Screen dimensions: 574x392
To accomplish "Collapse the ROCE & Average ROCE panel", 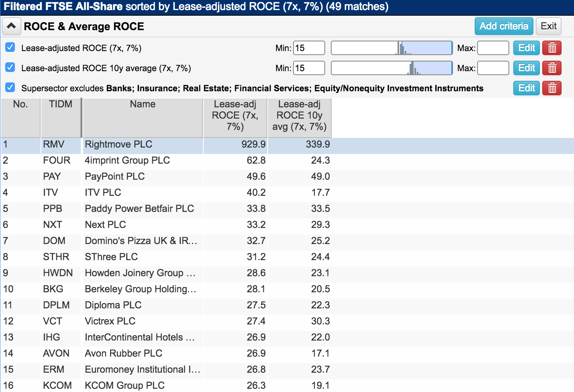I will [x=11, y=27].
